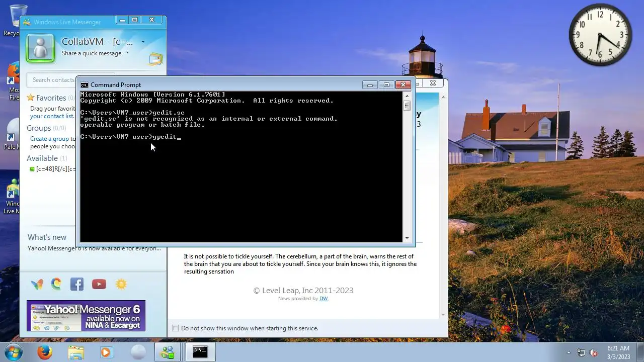Switch to Messenger via its taskbar button

coord(168,352)
